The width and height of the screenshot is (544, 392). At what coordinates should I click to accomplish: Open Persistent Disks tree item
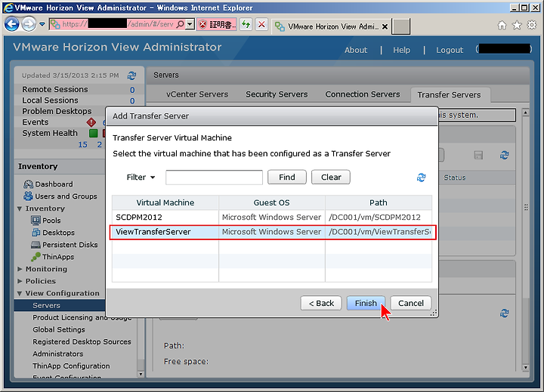tap(64, 245)
